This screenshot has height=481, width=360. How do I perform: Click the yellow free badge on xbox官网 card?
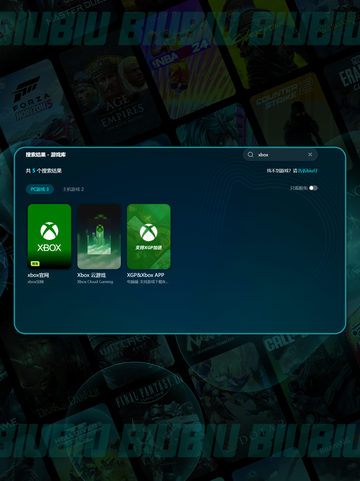click(x=35, y=263)
